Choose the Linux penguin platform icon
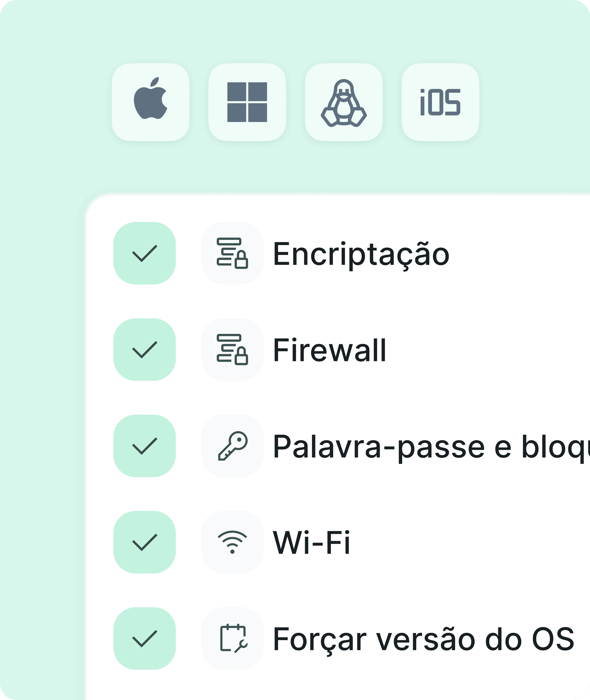The width and height of the screenshot is (590, 700). tap(344, 102)
